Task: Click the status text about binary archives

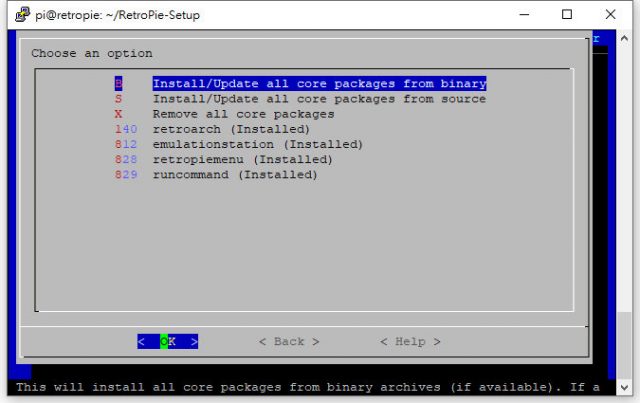Action: pos(308,387)
